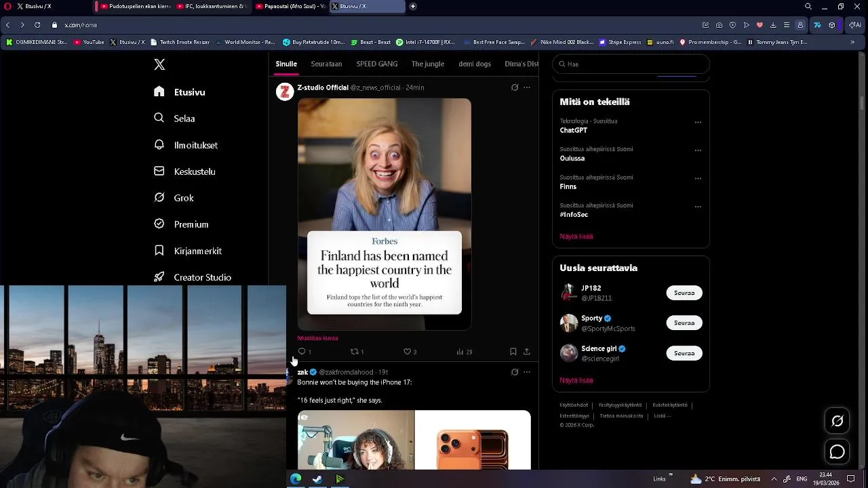Bookmark the Z-studio Official post

pyautogui.click(x=513, y=352)
